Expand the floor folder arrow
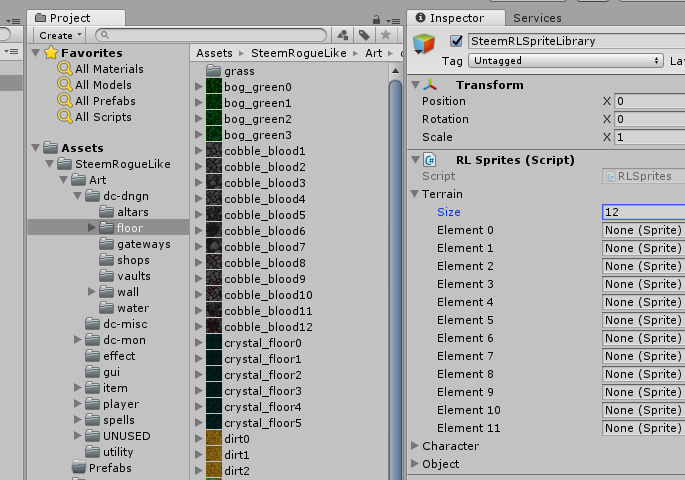 tap(91, 228)
